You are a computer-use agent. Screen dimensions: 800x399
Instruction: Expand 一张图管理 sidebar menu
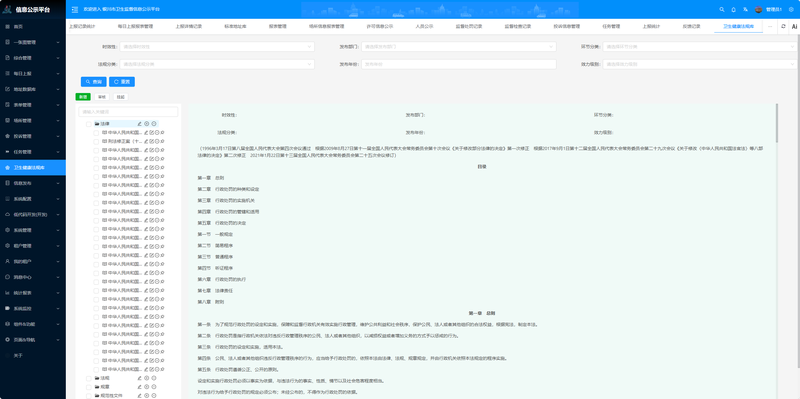[x=33, y=42]
